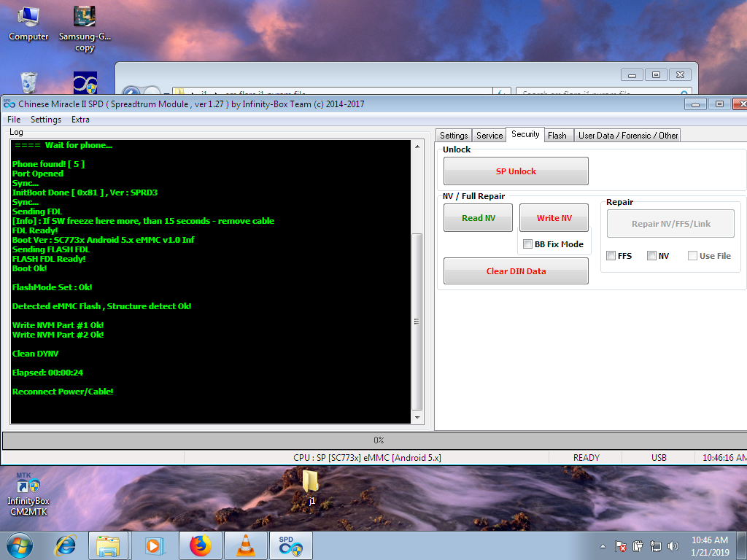Open the Extra menu
Image resolution: width=747 pixels, height=560 pixels.
(80, 120)
